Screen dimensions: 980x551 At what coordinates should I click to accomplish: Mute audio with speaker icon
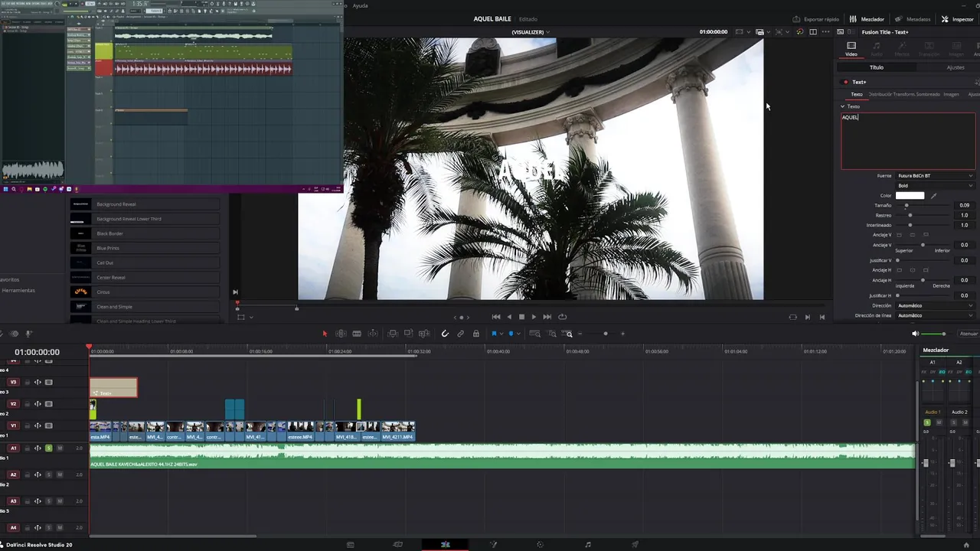[x=915, y=334]
